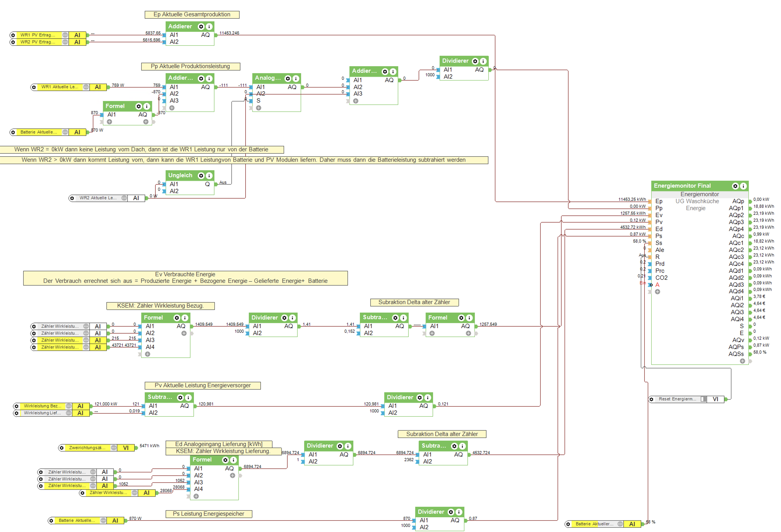The width and height of the screenshot is (781, 532).
Task: Click gear icon of WR2 Aktuelle Le... input
Action: (x=72, y=198)
